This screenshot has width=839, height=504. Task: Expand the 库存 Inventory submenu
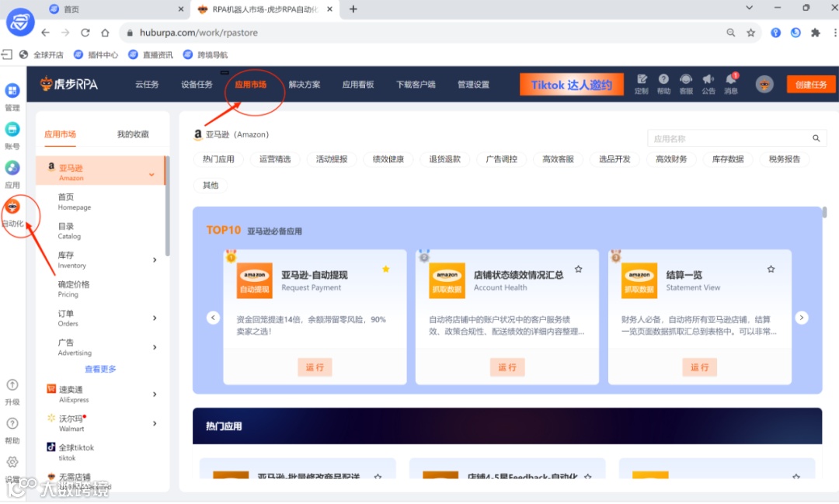tap(155, 260)
